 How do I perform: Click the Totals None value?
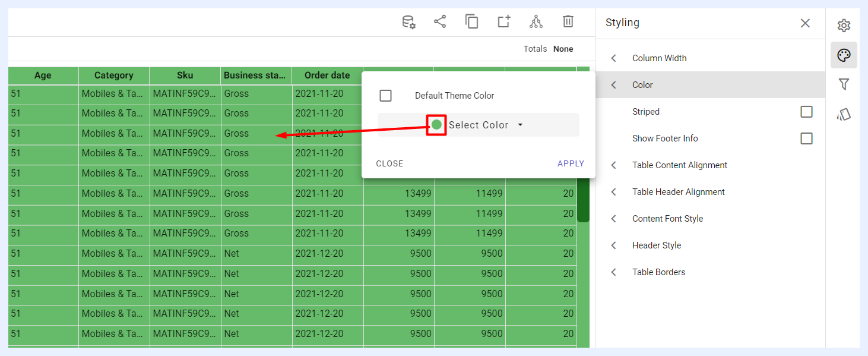[x=563, y=49]
